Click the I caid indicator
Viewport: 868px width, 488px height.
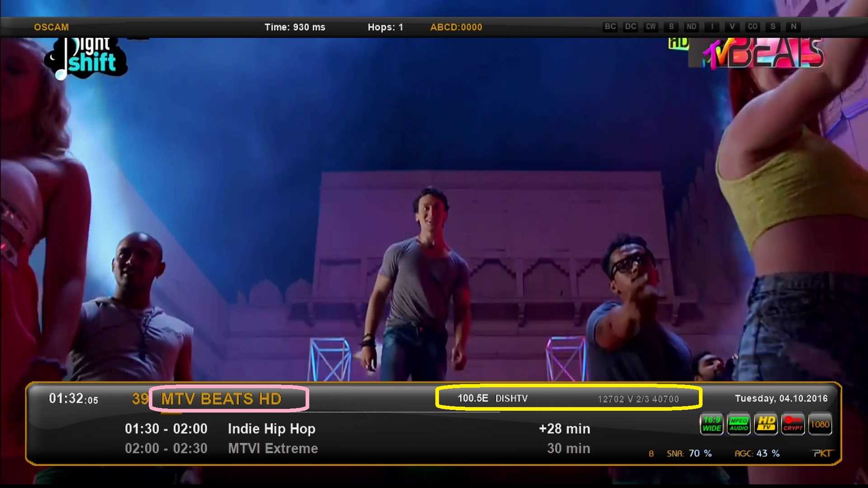coord(712,27)
